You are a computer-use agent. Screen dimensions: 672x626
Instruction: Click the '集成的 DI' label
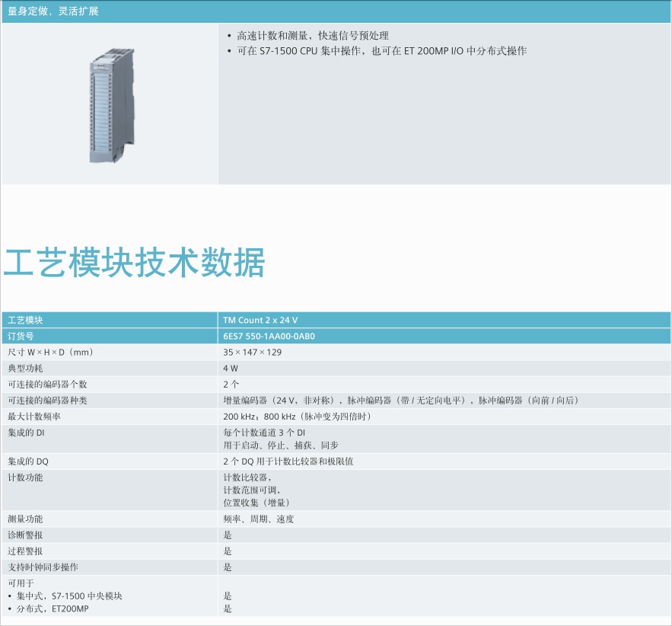pos(26,433)
